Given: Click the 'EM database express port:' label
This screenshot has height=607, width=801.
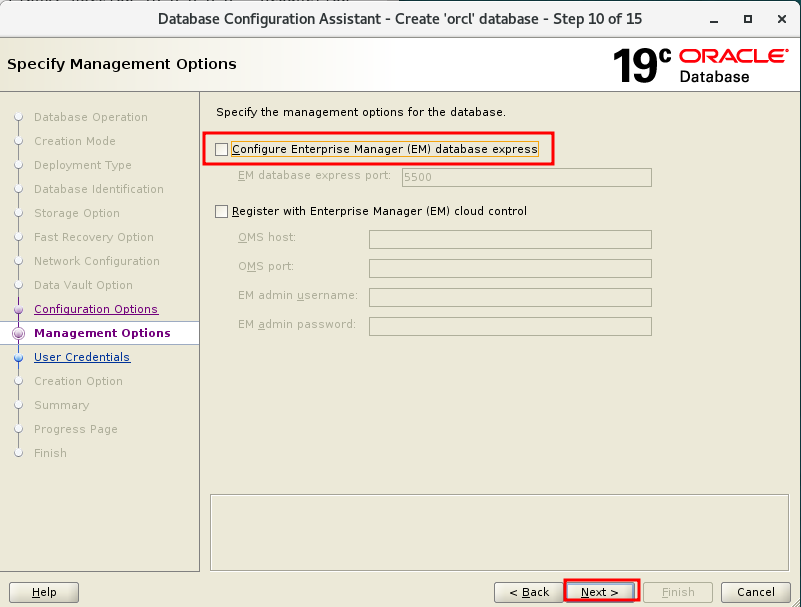Looking at the screenshot, I should click(x=314, y=175).
